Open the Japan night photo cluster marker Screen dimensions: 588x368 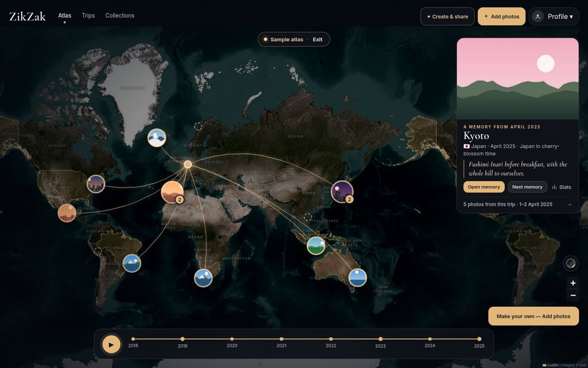pos(342,192)
